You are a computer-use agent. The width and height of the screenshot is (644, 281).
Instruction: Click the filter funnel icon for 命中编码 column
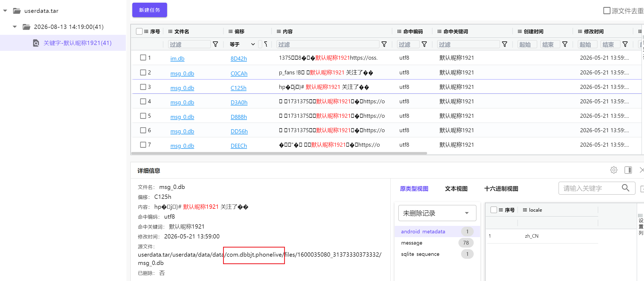[x=424, y=44]
